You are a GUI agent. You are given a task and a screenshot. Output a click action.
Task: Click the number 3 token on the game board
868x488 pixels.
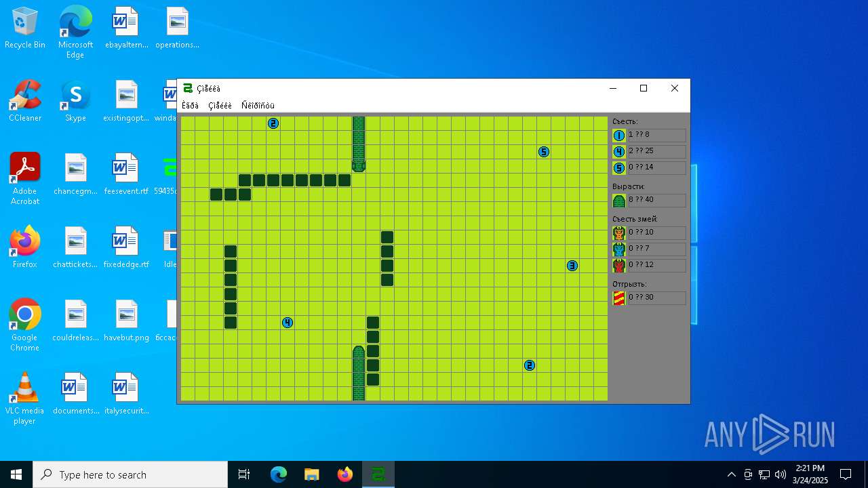(x=572, y=266)
